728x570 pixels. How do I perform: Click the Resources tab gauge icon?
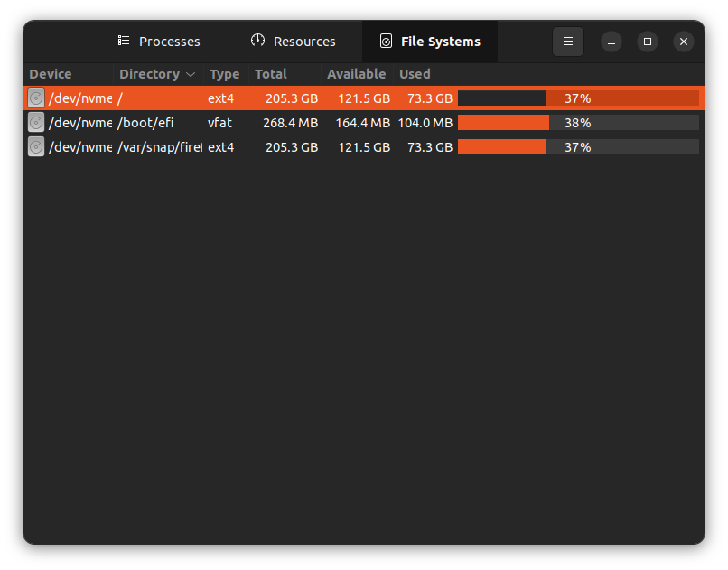pos(257,41)
